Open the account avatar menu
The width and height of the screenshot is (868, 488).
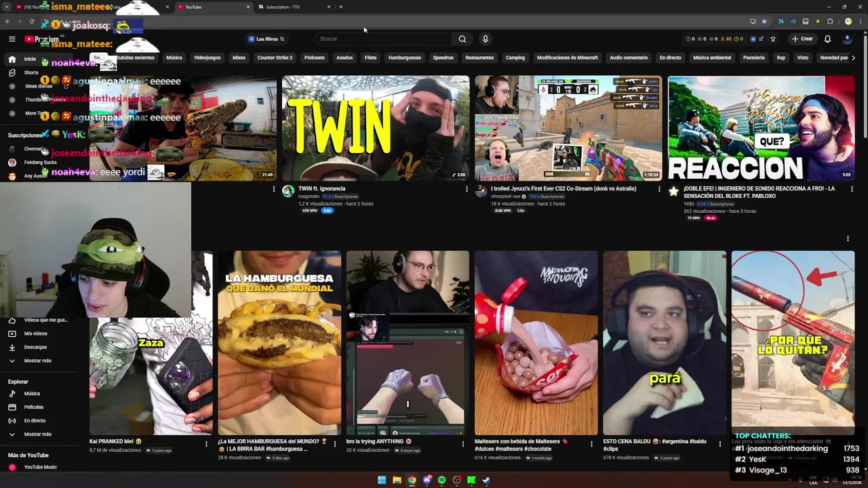click(847, 39)
